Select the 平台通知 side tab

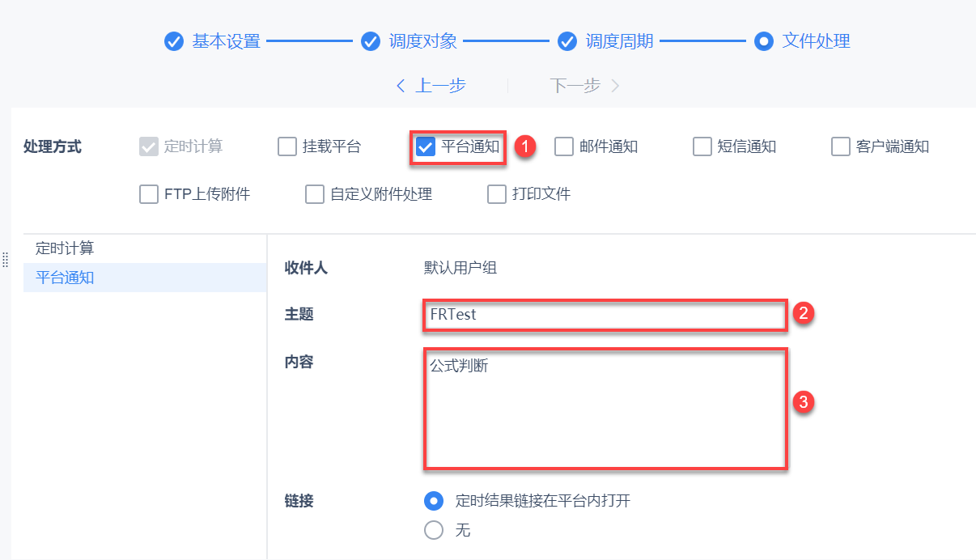(x=65, y=278)
